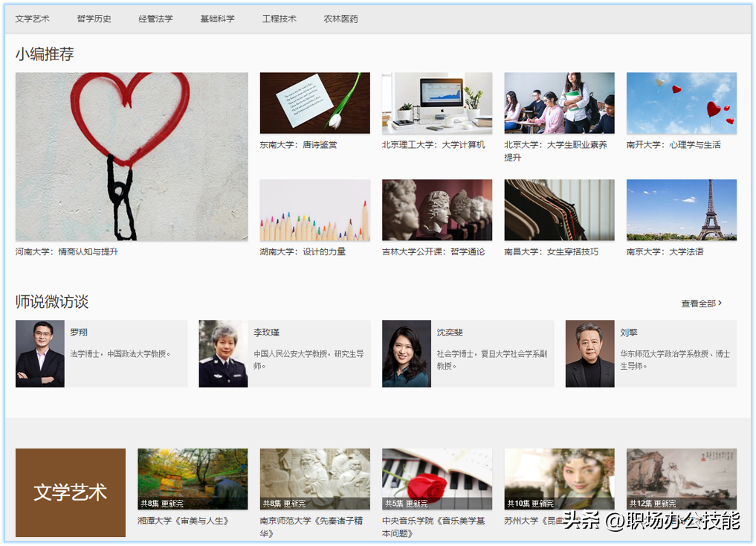Click the Eiffel Tower 大学法语 thumbnail
This screenshot has width=756, height=546.
tap(681, 210)
